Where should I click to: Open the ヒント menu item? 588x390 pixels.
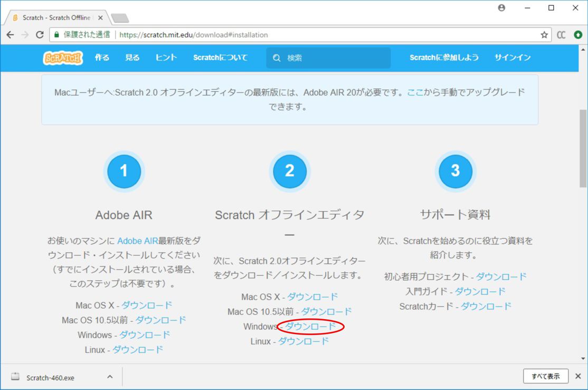tap(166, 58)
